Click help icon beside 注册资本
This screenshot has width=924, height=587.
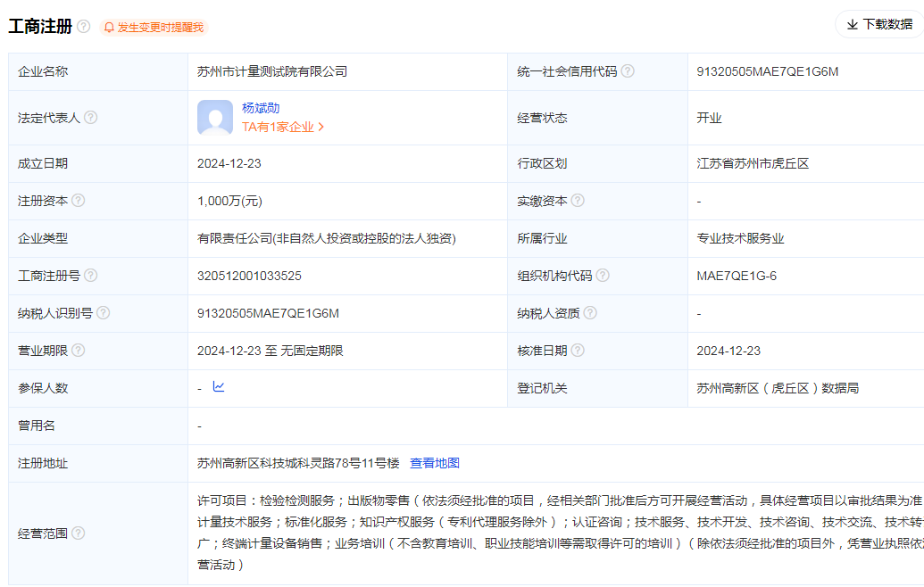(79, 201)
